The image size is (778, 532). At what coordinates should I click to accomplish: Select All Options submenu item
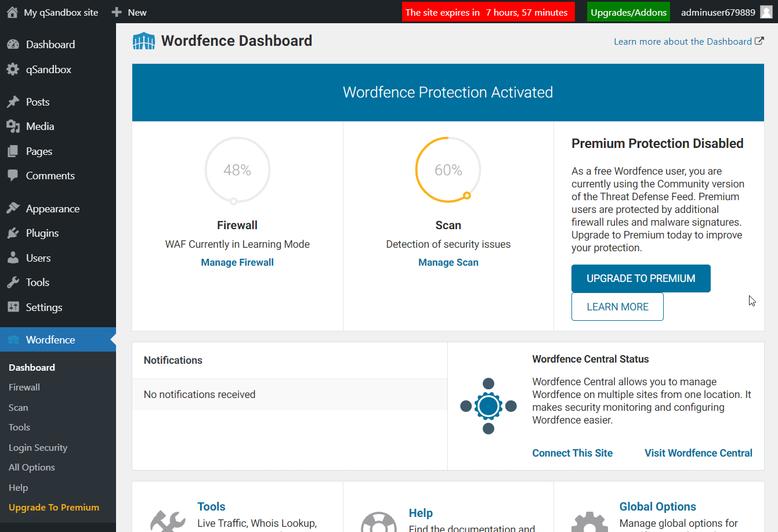click(32, 468)
